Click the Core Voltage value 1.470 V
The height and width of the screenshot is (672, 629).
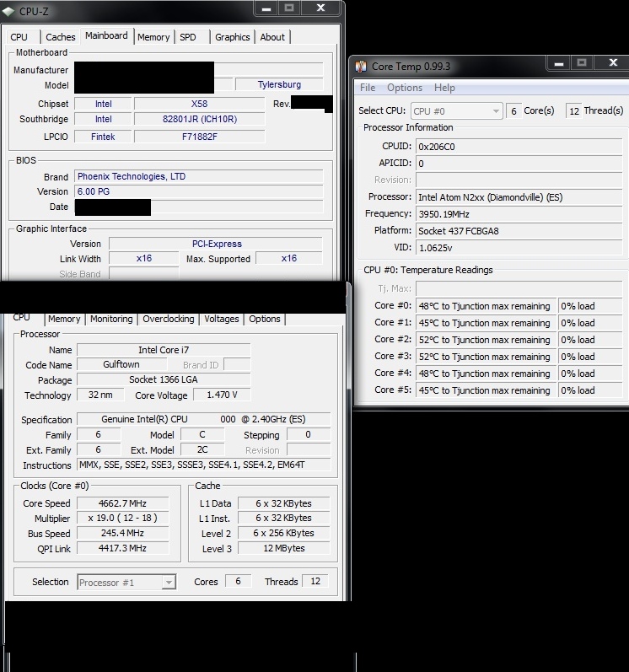pyautogui.click(x=222, y=395)
